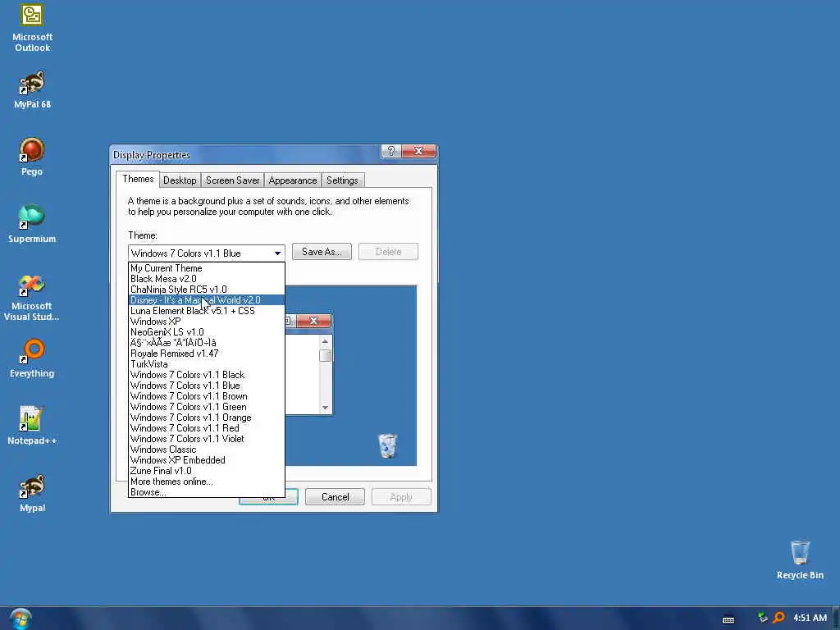
Task: Collapse the Theme dropdown arrow
Action: 277,253
